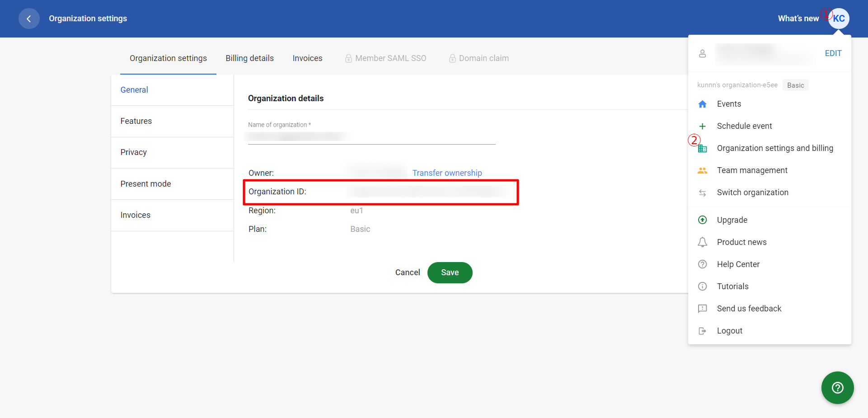Open the Domain claim tab
868x418 pixels.
pos(479,58)
